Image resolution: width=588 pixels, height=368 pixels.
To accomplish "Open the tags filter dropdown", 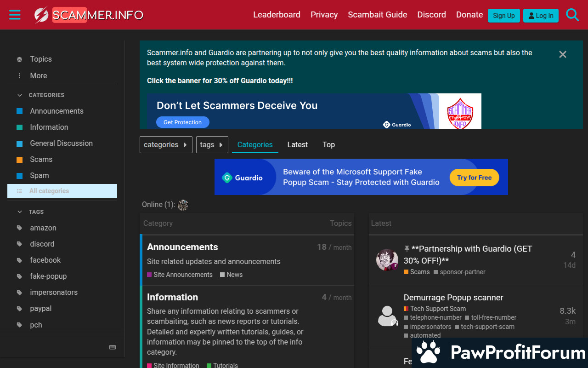I will [212, 144].
